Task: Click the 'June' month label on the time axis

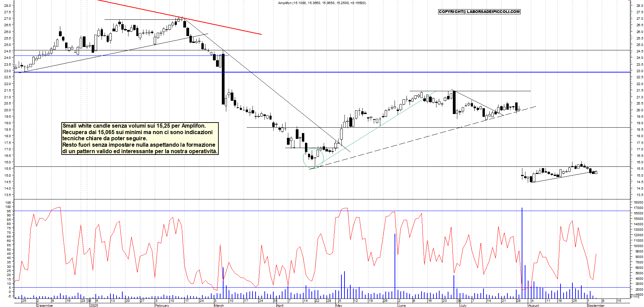Action: (x=402, y=305)
